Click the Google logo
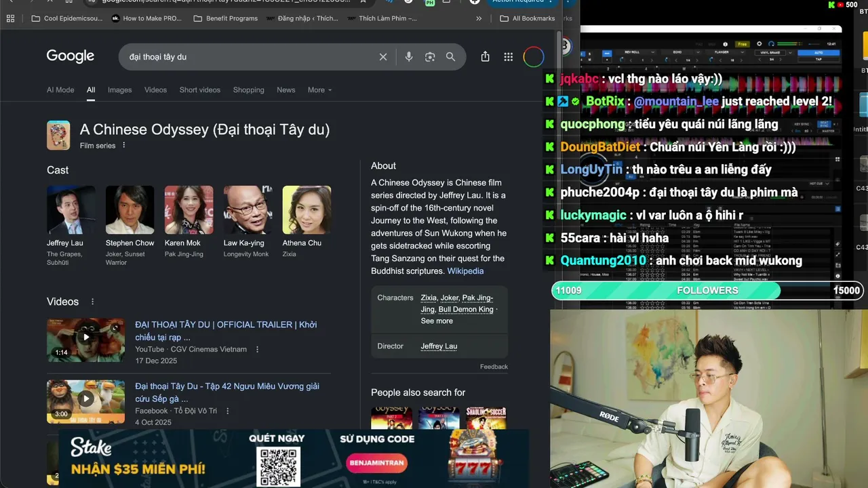 (71, 56)
